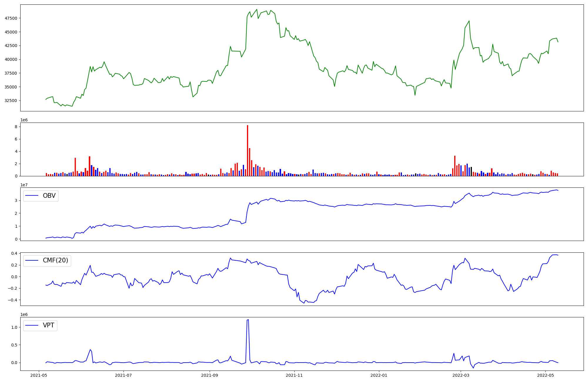The width and height of the screenshot is (588, 382).
Task: Click the 1e7 exponent label above the OBV chart
Action: (x=24, y=185)
